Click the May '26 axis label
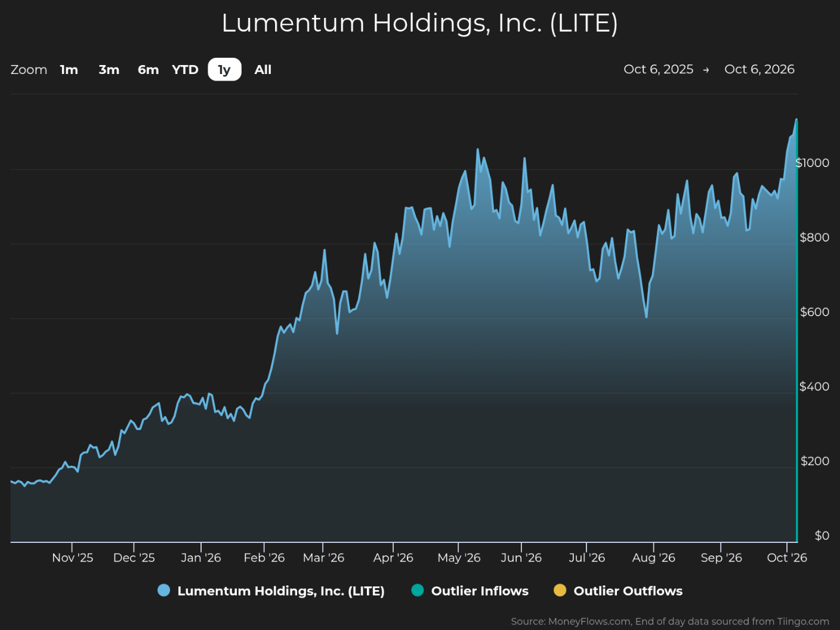The height and width of the screenshot is (630, 840). (459, 558)
